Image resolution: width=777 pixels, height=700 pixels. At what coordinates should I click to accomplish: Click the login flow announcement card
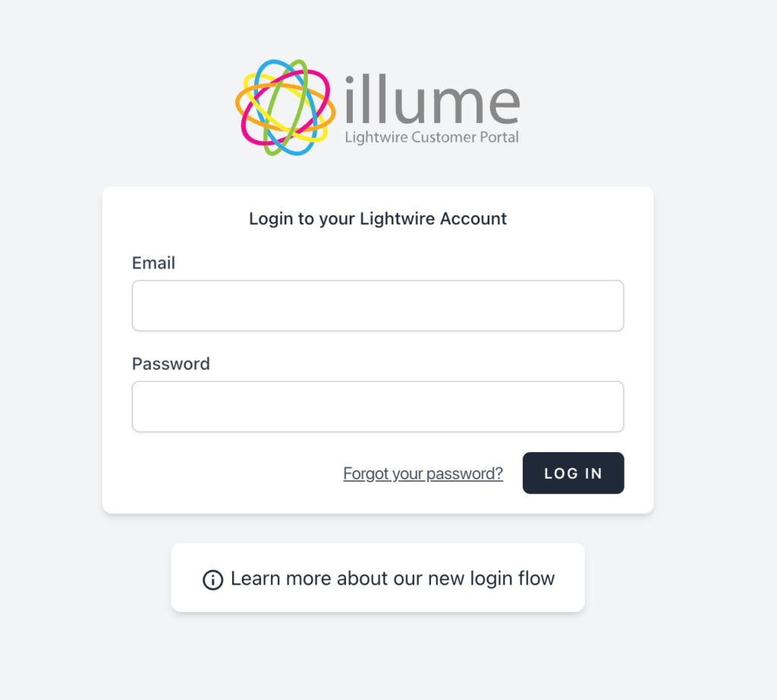[378, 578]
